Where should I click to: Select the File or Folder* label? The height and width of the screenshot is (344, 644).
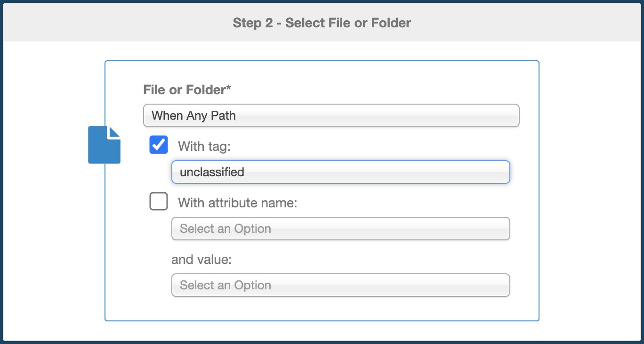click(x=187, y=90)
